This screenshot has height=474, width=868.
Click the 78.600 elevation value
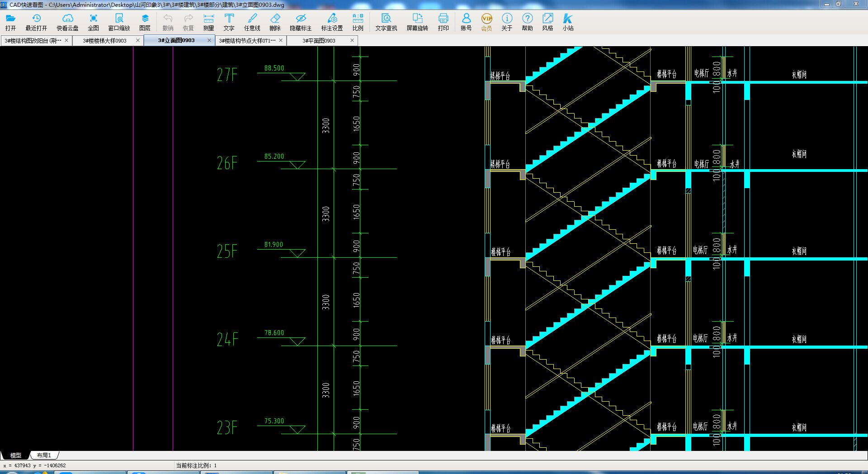click(274, 333)
